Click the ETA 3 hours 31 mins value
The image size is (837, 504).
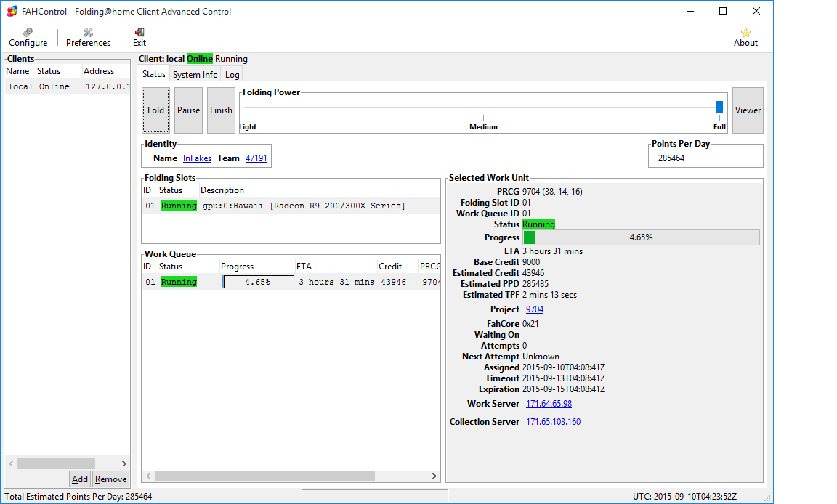pyautogui.click(x=552, y=251)
